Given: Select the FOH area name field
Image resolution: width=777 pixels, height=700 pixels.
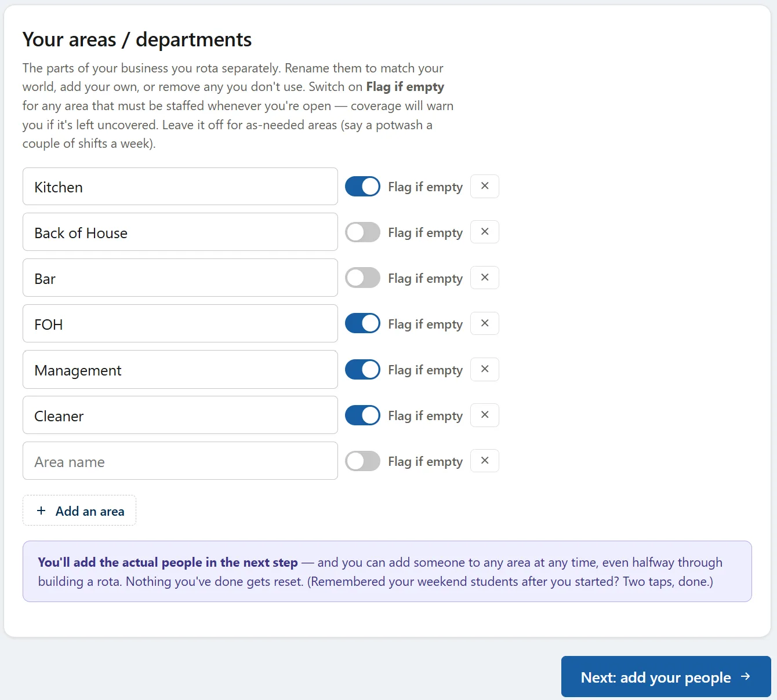Looking at the screenshot, I should 180,323.
